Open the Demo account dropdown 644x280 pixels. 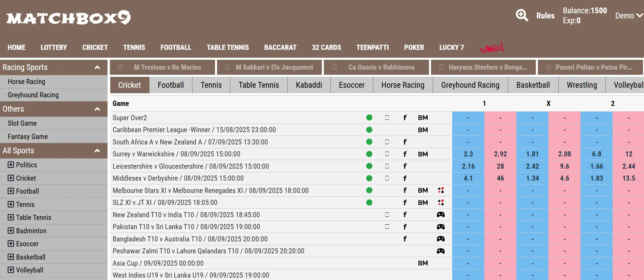point(629,16)
